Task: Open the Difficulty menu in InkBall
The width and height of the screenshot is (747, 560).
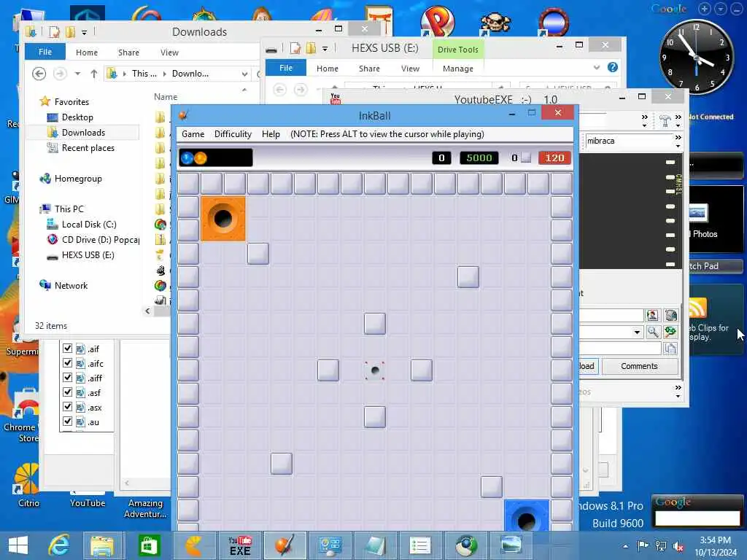Action: [x=233, y=134]
